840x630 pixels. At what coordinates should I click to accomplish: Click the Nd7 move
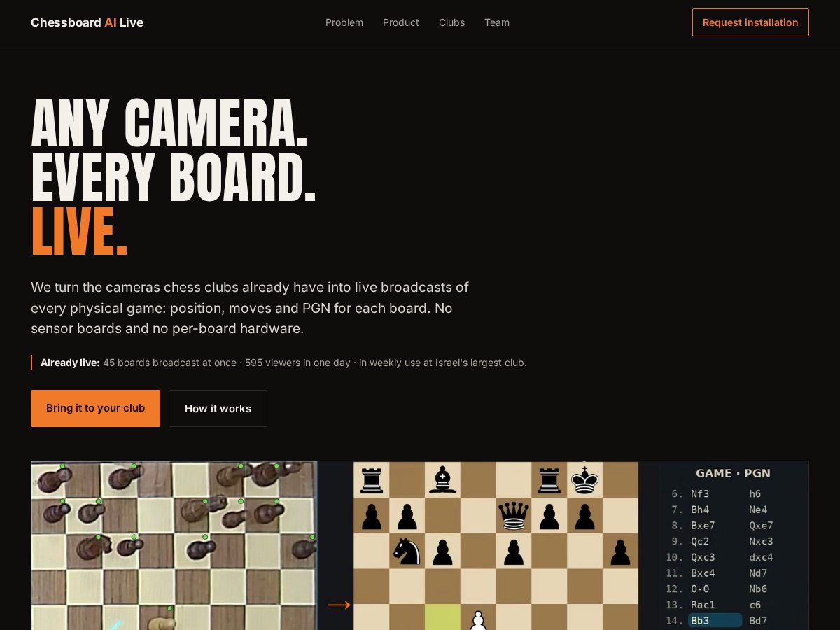[x=758, y=573]
